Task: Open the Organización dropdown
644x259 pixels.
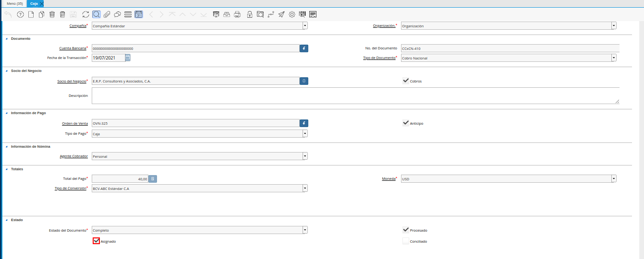Action: coord(614,26)
